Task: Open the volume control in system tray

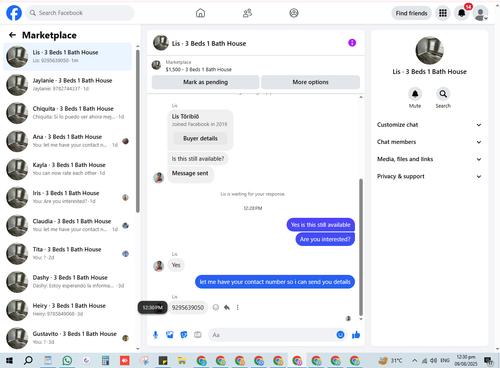Action: pyautogui.click(x=433, y=360)
